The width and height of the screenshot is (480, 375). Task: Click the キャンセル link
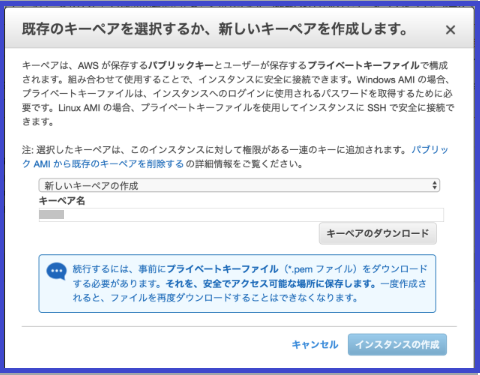pos(315,344)
